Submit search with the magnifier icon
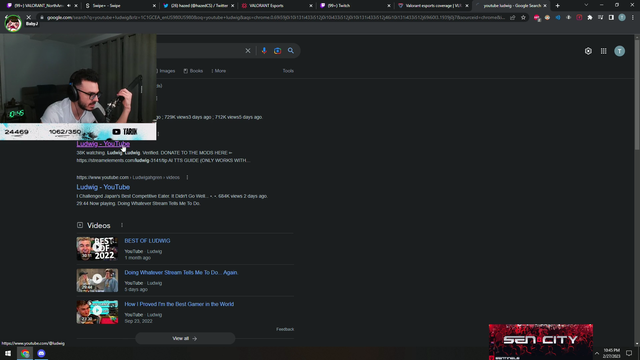 pos(291,51)
